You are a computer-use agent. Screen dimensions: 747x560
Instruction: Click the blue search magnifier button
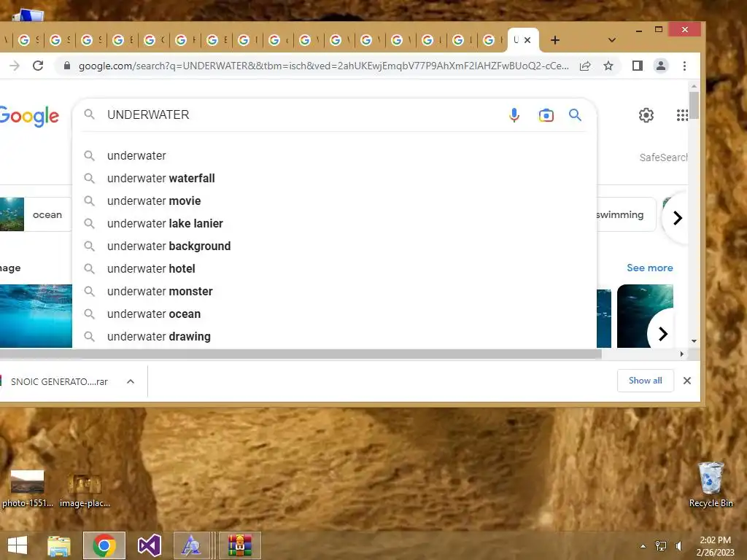[575, 114]
